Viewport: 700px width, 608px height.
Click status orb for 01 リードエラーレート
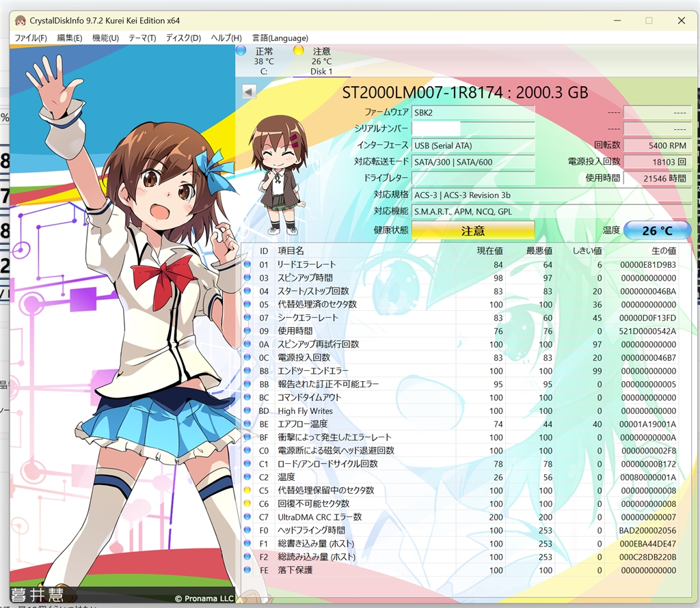click(247, 264)
